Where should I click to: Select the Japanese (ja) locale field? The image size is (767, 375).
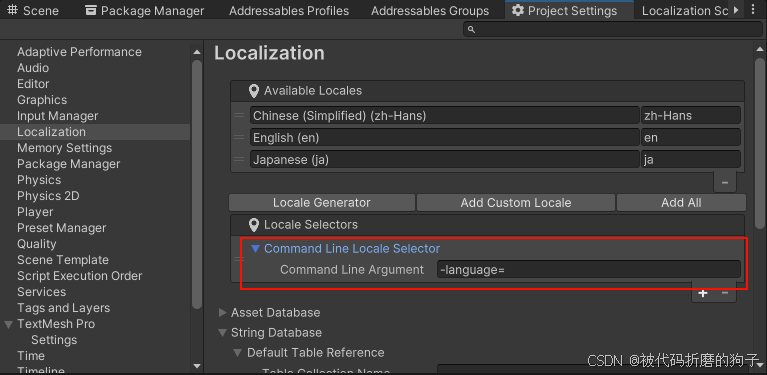444,159
